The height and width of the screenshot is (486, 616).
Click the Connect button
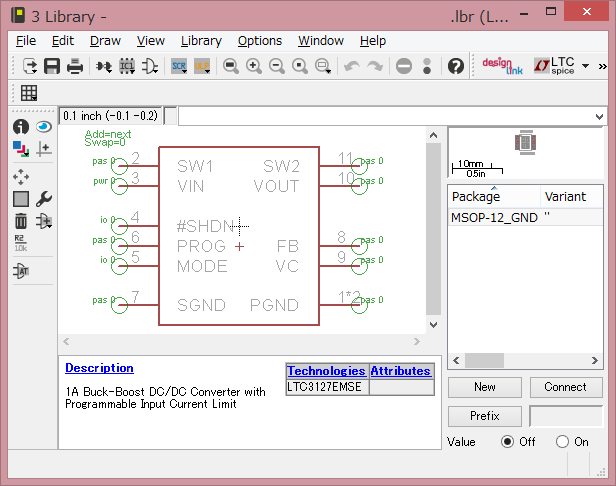click(566, 387)
